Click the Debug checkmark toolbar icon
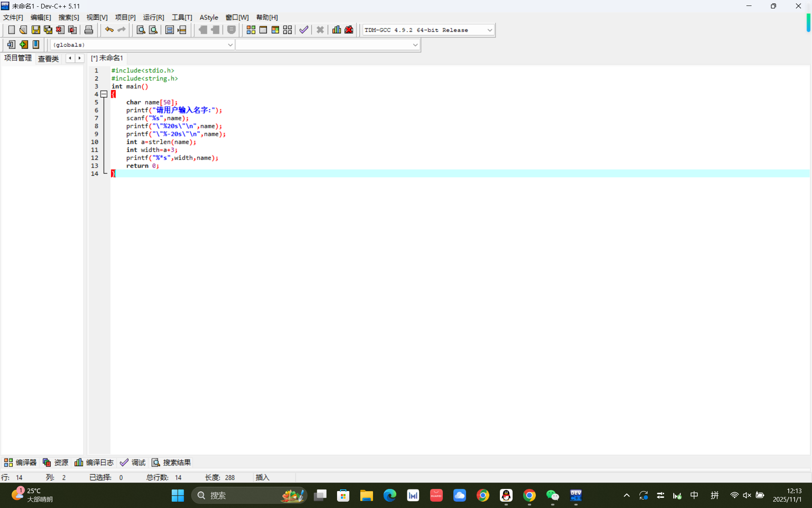 tap(304, 30)
